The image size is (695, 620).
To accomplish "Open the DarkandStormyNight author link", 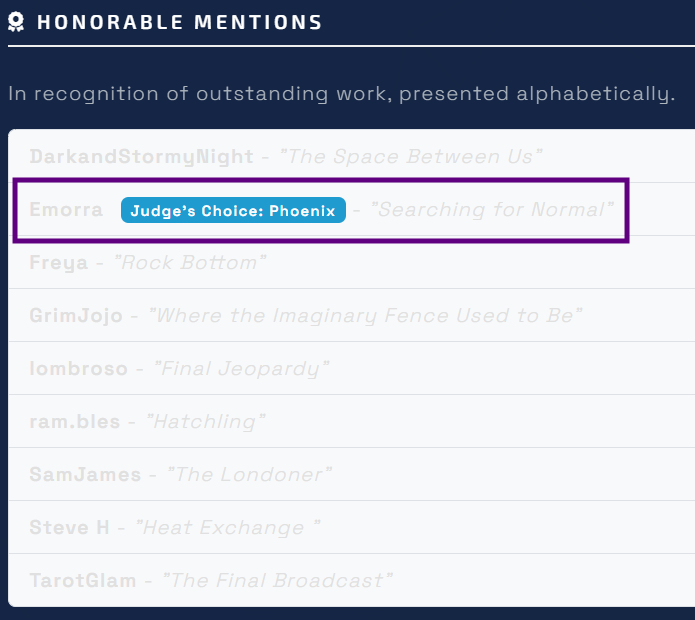I will point(140,157).
